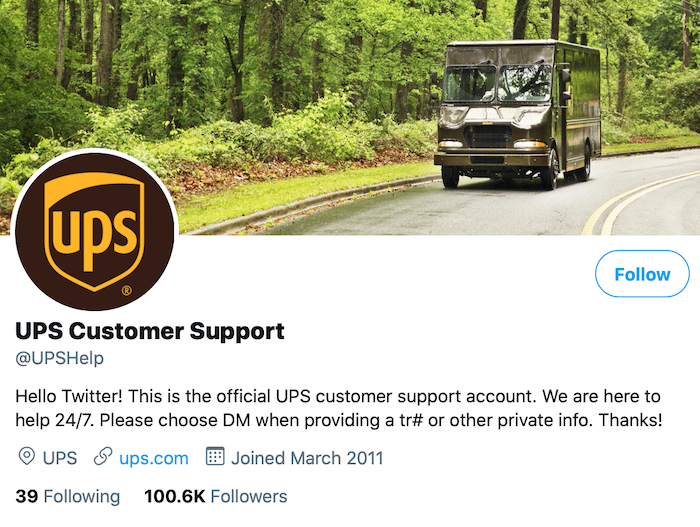Open the ups.com website link

(154, 458)
